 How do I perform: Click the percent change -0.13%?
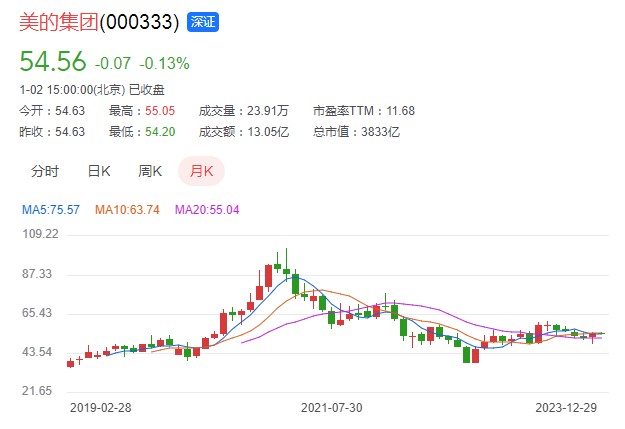tap(164, 63)
